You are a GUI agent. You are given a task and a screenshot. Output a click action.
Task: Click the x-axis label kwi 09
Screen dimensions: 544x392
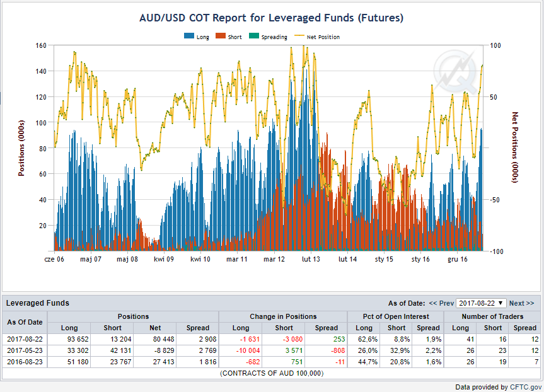pyautogui.click(x=164, y=259)
